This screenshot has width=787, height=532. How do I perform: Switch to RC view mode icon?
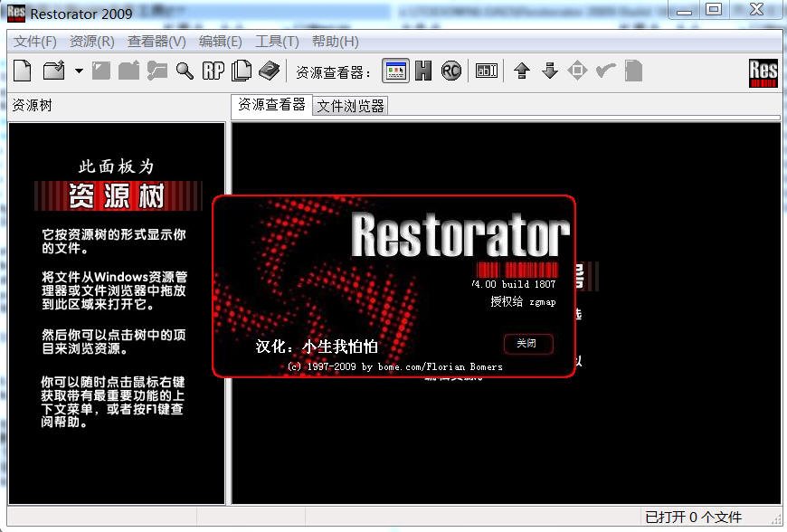[x=451, y=71]
